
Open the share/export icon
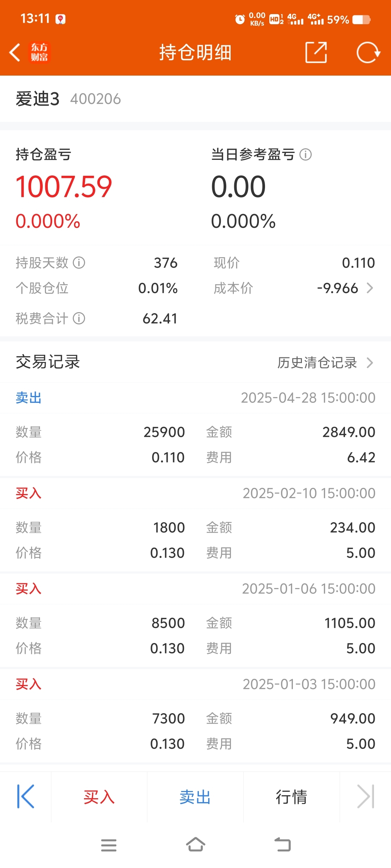[x=316, y=52]
